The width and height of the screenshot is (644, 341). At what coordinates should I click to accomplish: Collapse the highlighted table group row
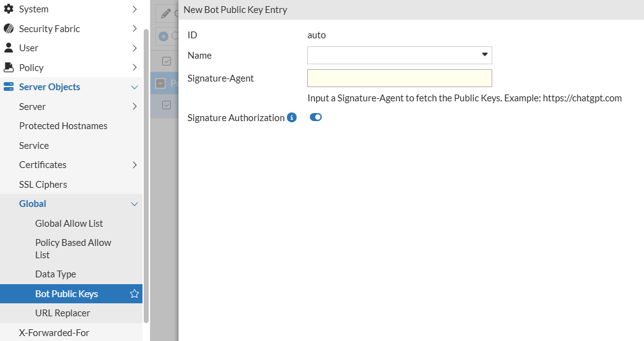pos(160,83)
